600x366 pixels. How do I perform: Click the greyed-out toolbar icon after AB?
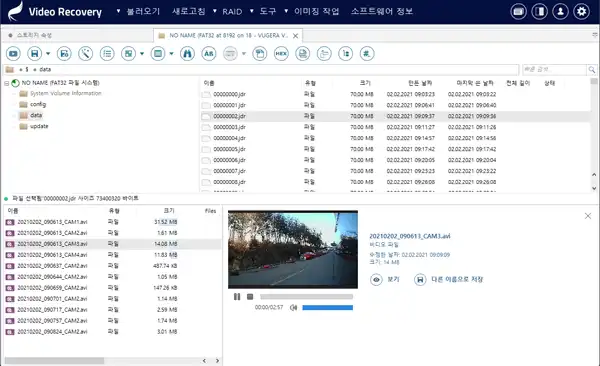point(230,54)
